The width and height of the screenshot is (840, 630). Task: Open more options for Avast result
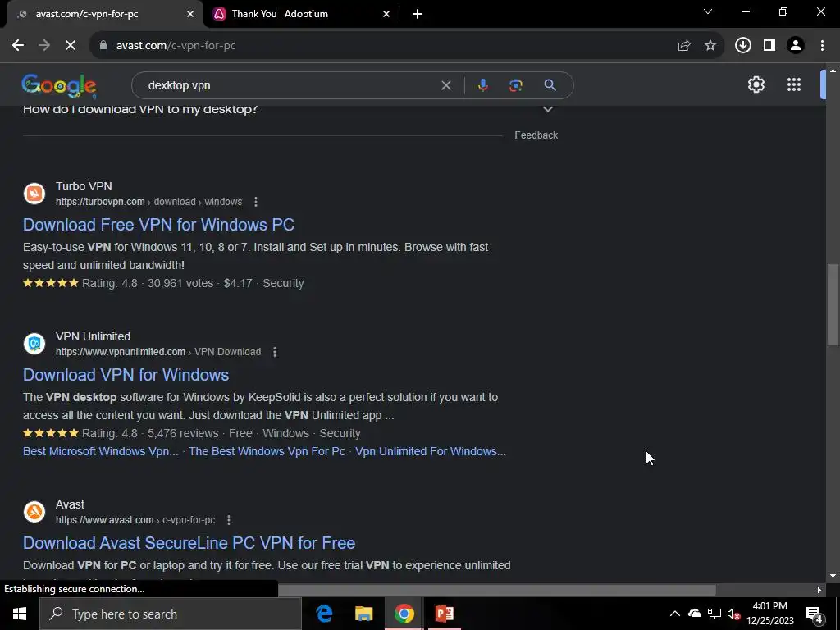coord(229,520)
